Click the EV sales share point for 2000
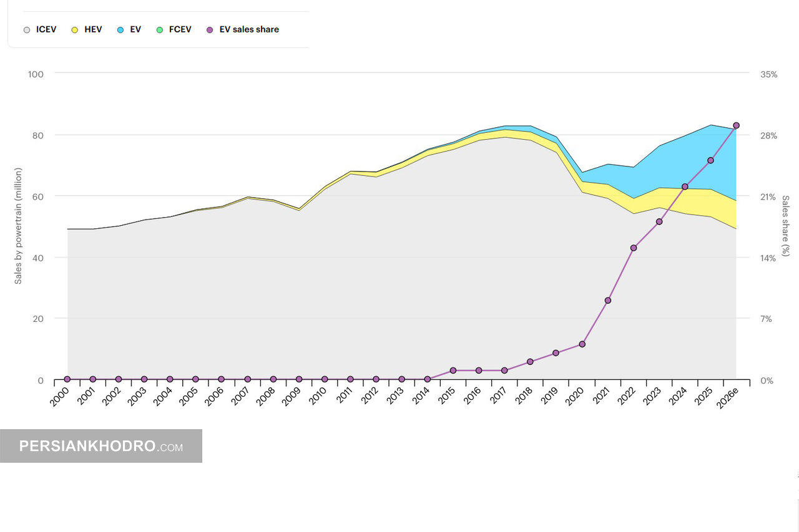Image resolution: width=799 pixels, height=532 pixels. [67, 379]
